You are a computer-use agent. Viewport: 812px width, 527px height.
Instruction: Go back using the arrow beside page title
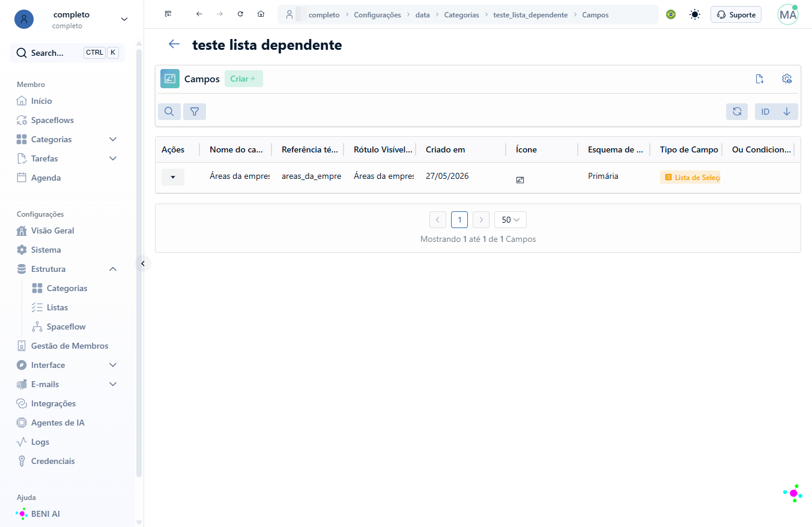tap(174, 44)
